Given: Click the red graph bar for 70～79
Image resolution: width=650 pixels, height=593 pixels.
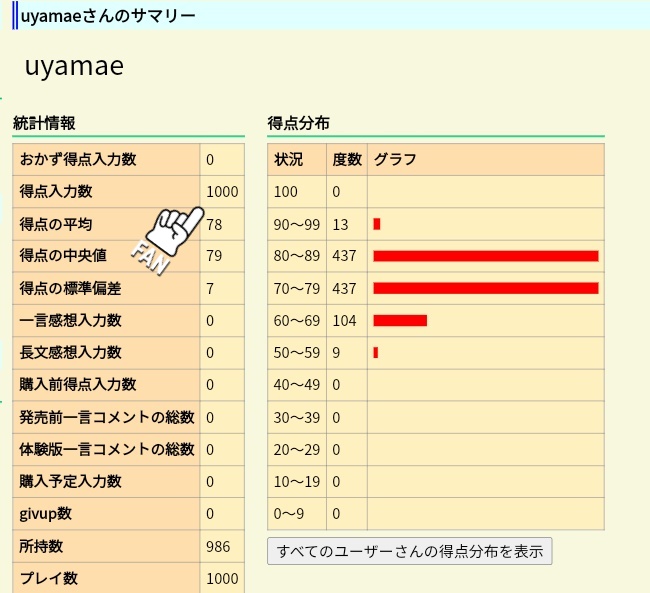Looking at the screenshot, I should coord(486,288).
